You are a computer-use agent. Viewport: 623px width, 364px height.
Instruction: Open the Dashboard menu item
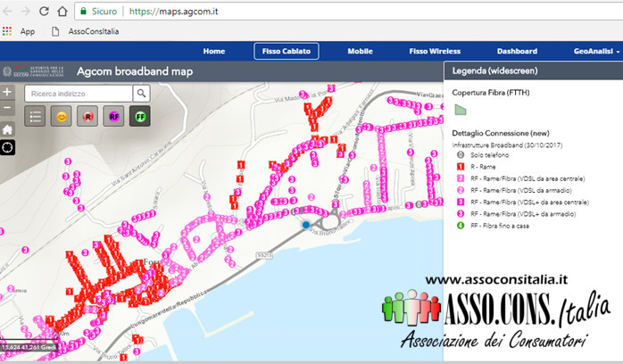[x=517, y=52]
